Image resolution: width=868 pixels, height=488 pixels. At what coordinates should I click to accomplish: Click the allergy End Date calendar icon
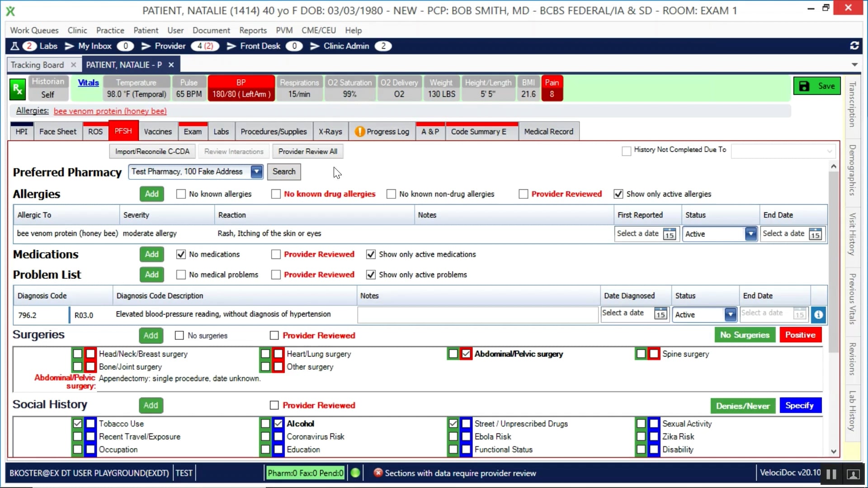click(x=815, y=234)
